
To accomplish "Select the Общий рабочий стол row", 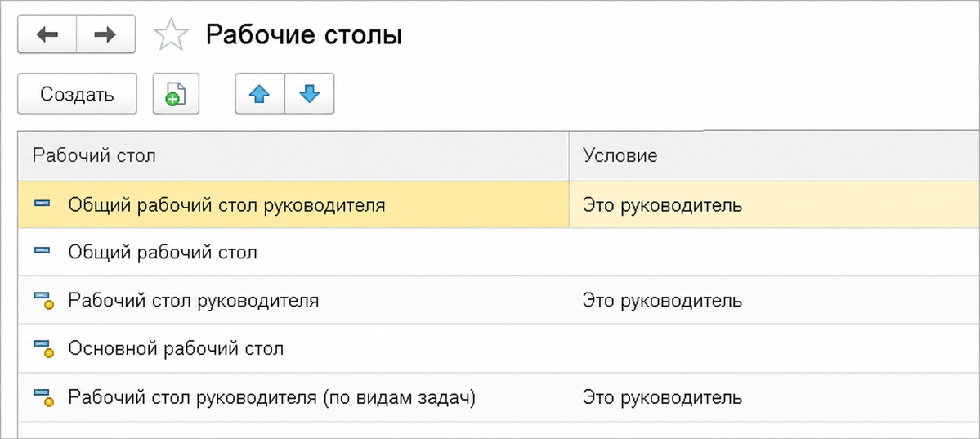I will coord(499,253).
